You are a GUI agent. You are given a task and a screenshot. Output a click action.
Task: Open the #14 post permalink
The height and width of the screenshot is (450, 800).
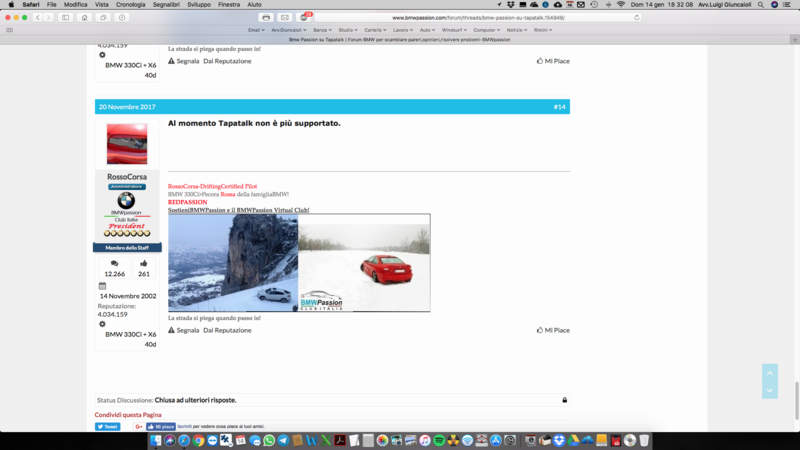(560, 107)
